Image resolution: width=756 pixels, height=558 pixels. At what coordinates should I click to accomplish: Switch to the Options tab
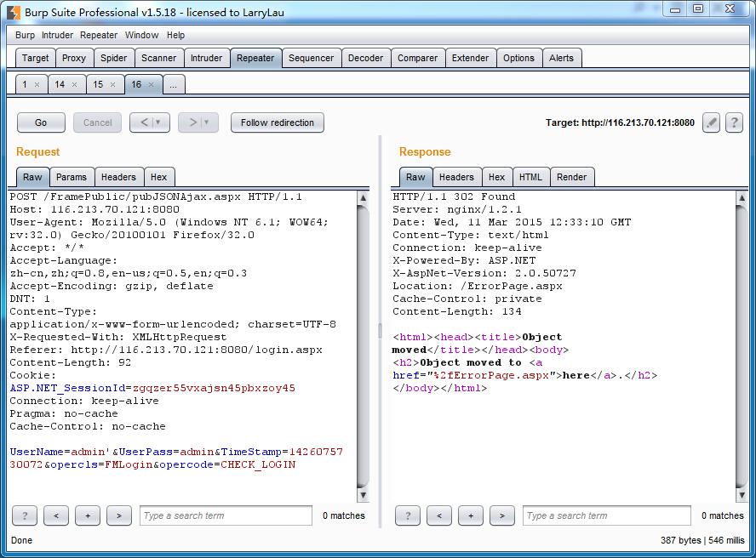point(518,58)
